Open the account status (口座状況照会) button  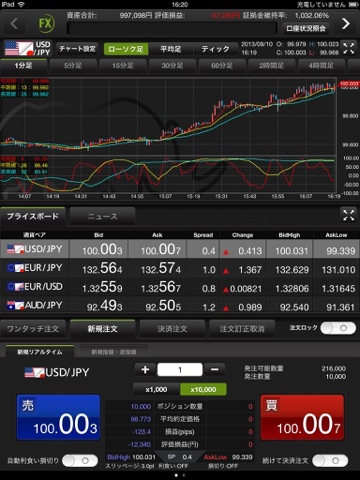click(306, 28)
